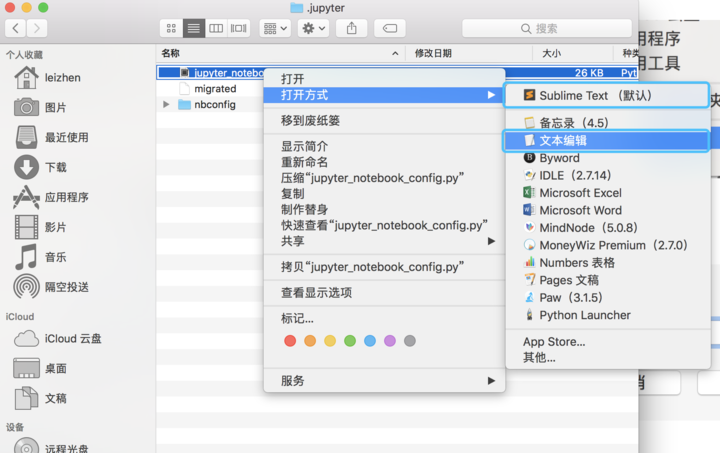720x453 pixels.
Task: Go back with the Finder back arrow
Action: pos(15,28)
